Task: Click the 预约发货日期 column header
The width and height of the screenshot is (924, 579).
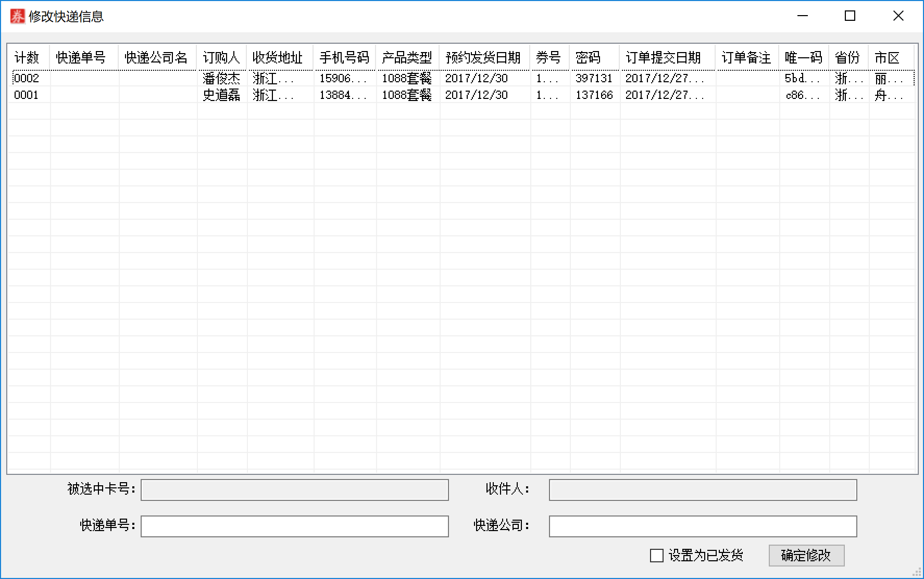Action: pos(484,57)
